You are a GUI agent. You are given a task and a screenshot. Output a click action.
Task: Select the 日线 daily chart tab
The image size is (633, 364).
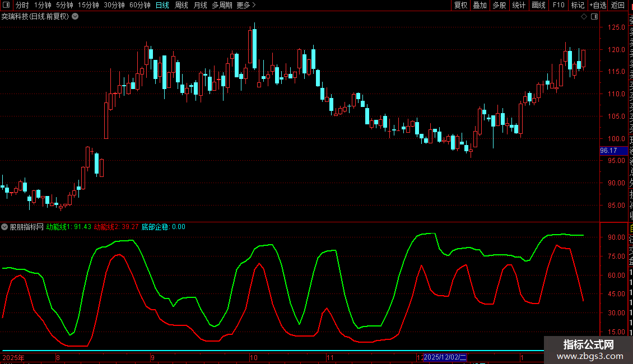162,5
